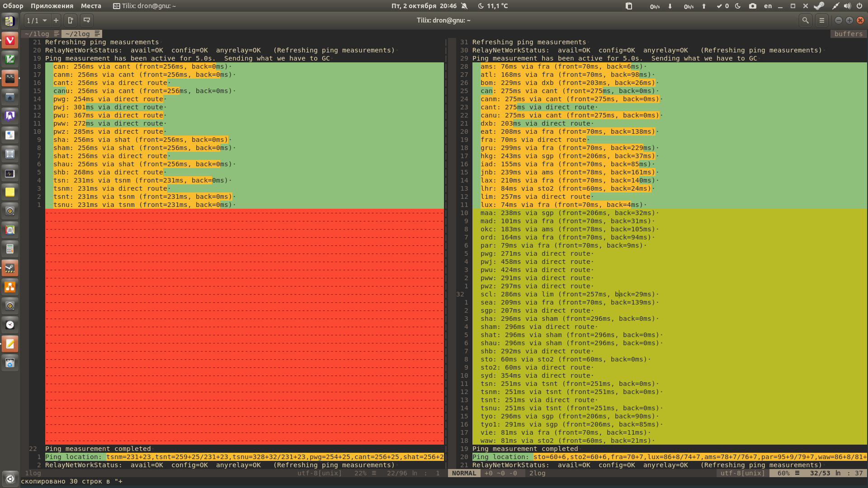868x488 pixels.
Task: Click the add terminal down icon
Action: point(87,20)
